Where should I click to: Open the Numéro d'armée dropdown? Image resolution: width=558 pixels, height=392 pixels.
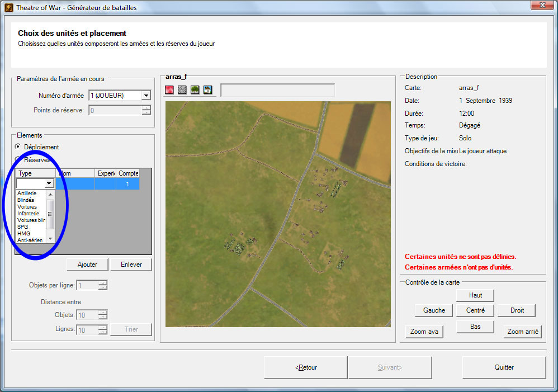[x=146, y=96]
